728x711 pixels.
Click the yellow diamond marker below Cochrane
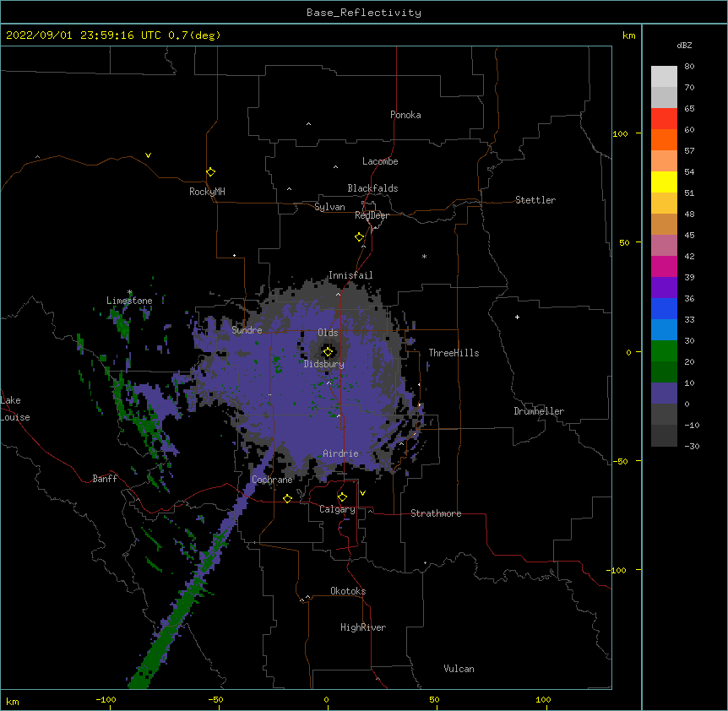pyautogui.click(x=287, y=498)
